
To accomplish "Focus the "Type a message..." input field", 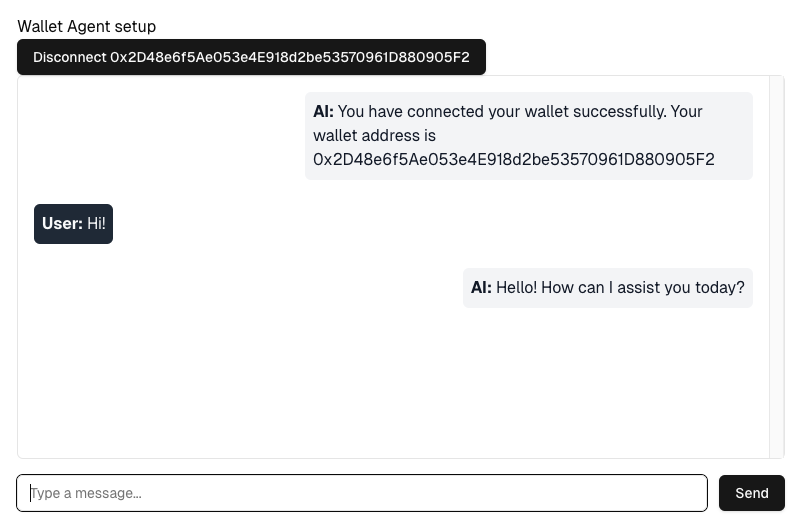I will tap(362, 493).
